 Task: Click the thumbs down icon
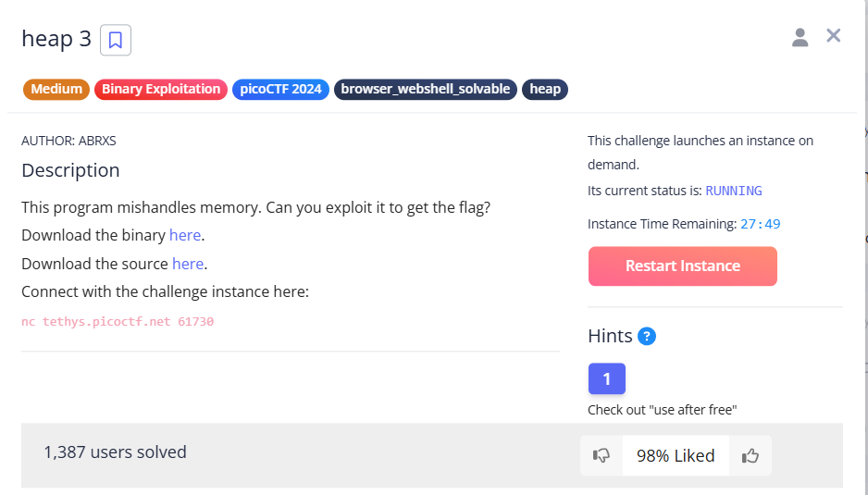pyautogui.click(x=601, y=455)
